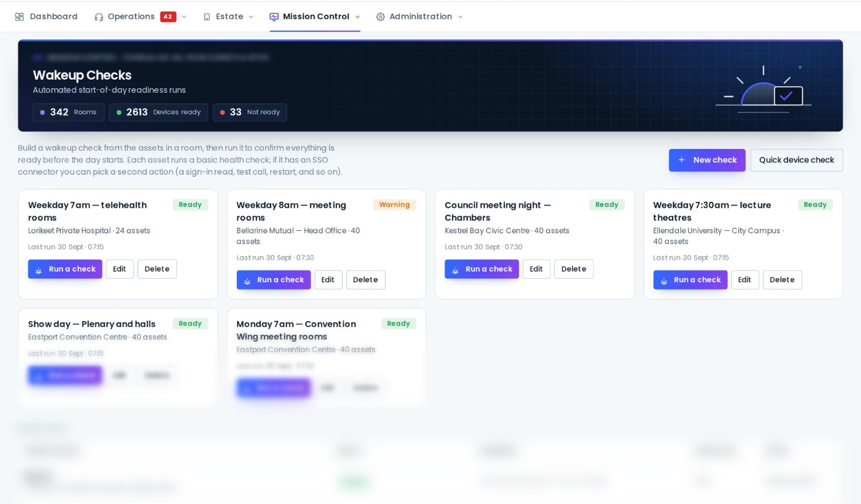
Task: Click the Operations 42 notification badge
Action: point(168,17)
